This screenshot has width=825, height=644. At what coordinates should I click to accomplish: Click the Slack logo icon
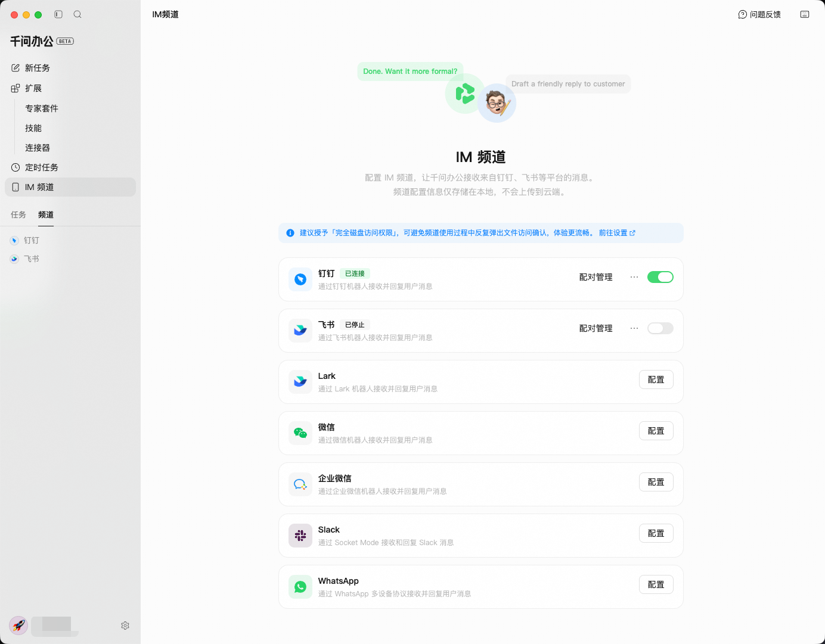[300, 536]
